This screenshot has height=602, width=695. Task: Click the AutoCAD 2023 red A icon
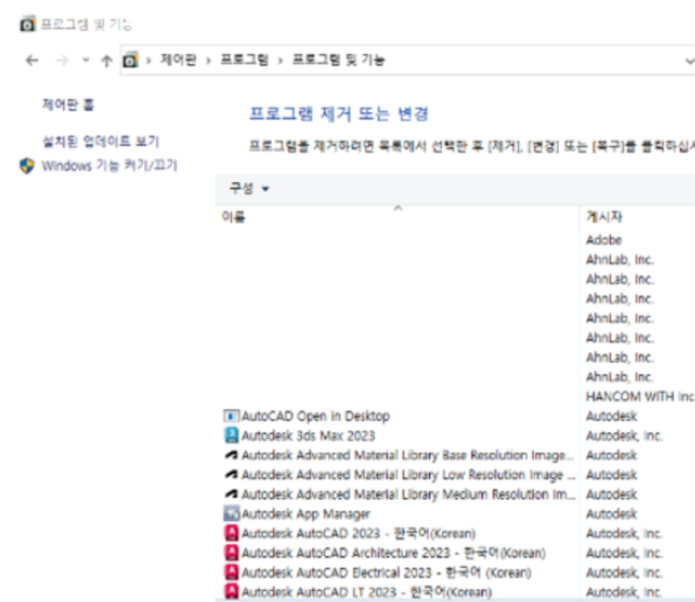click(x=231, y=533)
